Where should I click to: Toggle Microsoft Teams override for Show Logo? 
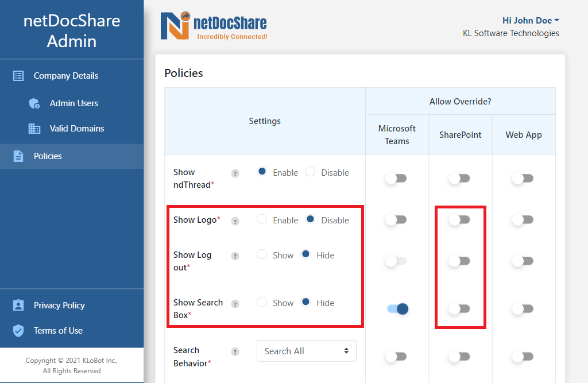pyautogui.click(x=396, y=219)
